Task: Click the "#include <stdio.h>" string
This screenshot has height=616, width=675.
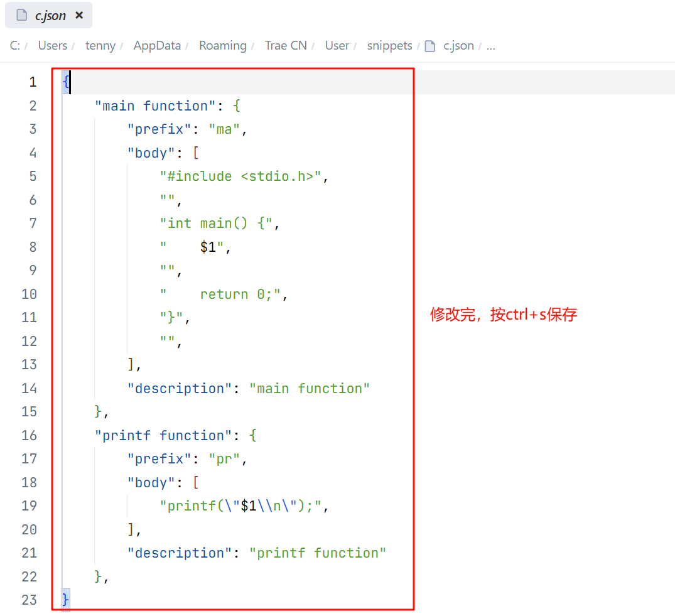Action: (240, 176)
